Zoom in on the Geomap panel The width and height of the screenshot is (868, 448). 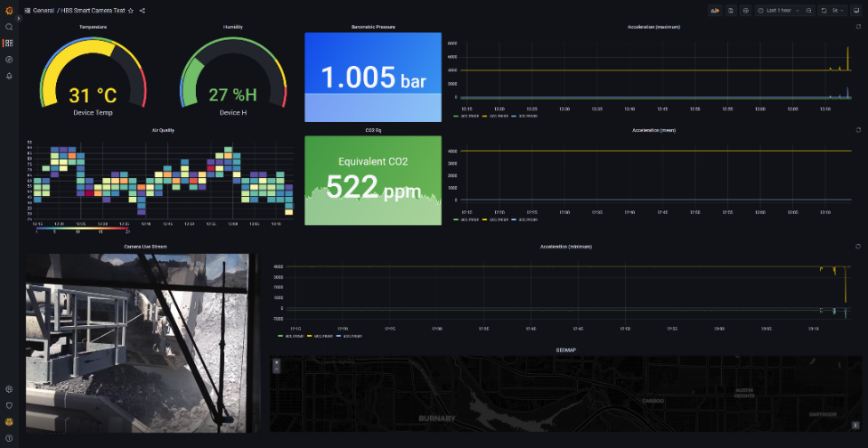(276, 363)
